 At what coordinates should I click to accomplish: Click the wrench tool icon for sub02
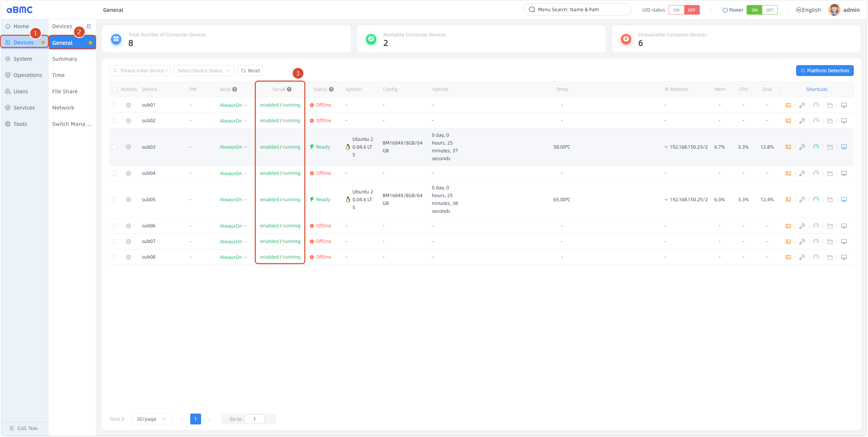click(802, 121)
